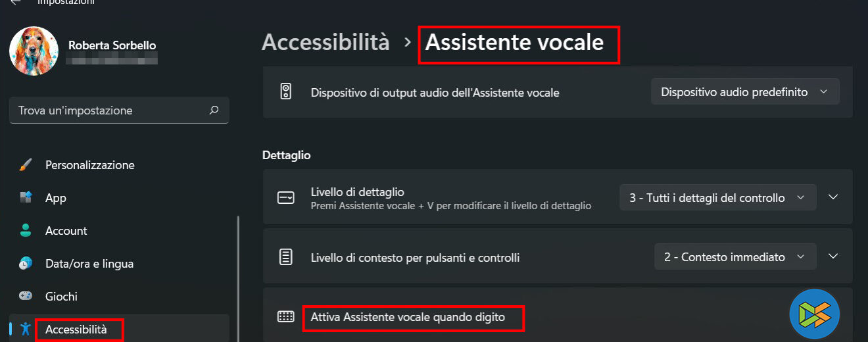Open Attiva Assistente vocale quando digito
This screenshot has width=868, height=342.
click(x=408, y=317)
